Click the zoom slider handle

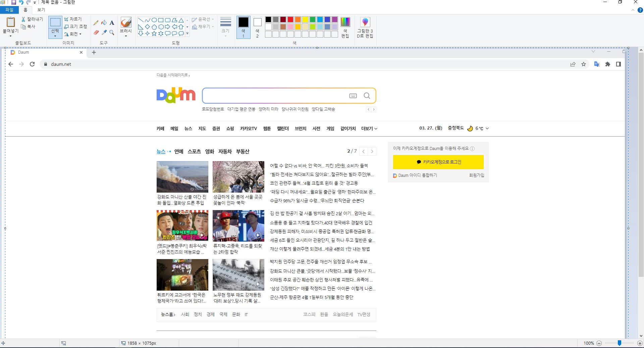(x=620, y=343)
